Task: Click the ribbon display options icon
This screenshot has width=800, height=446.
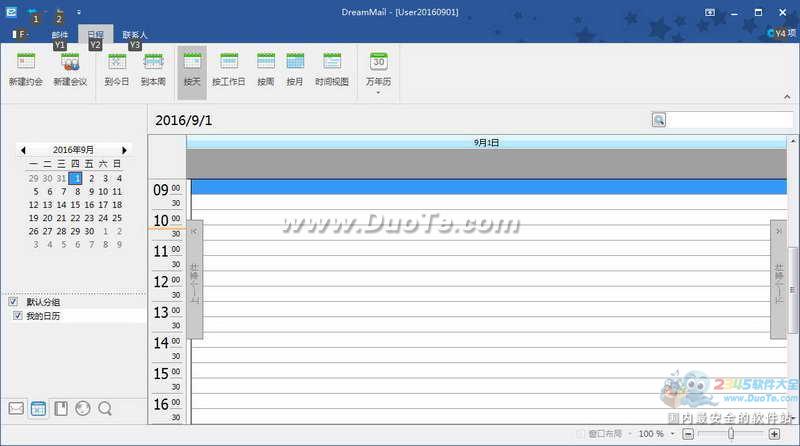Action: tap(710, 12)
